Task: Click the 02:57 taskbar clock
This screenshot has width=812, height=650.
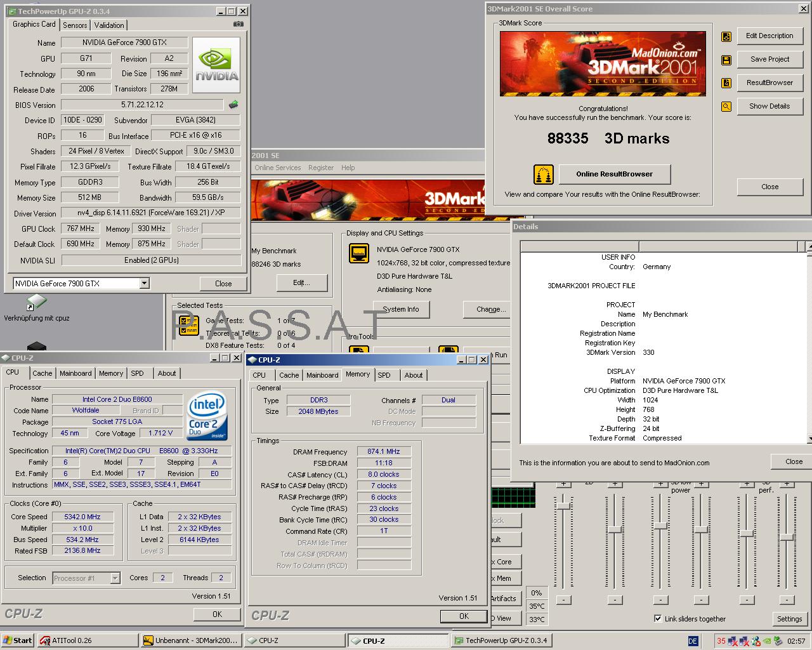Action: pos(797,641)
